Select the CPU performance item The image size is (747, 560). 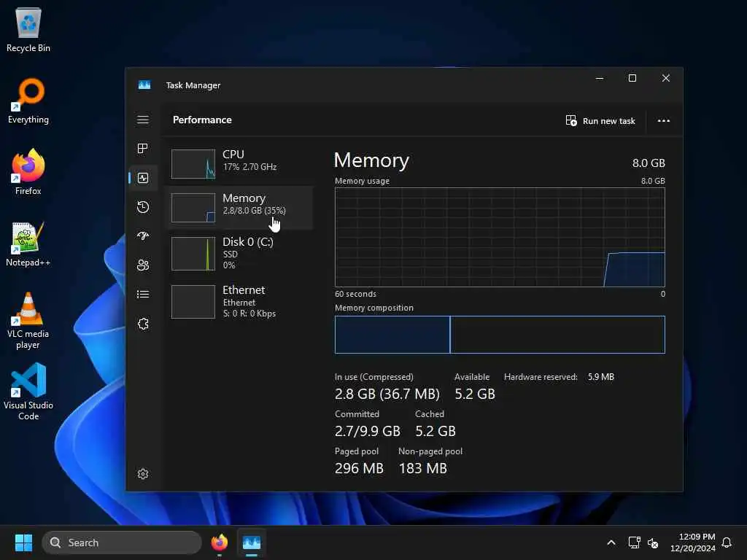click(239, 163)
